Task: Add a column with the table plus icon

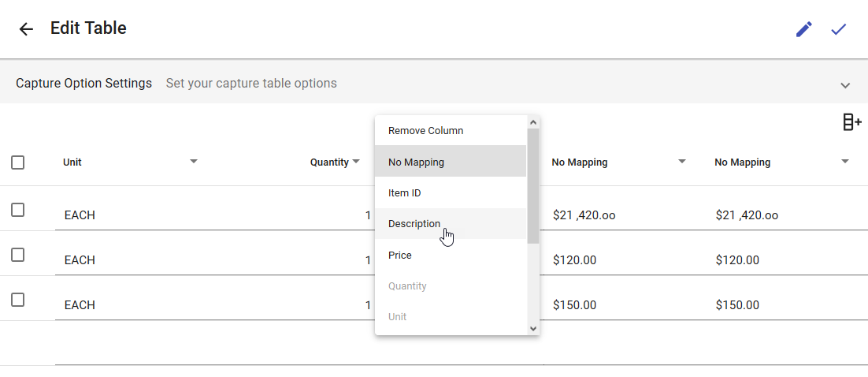Action: click(852, 122)
